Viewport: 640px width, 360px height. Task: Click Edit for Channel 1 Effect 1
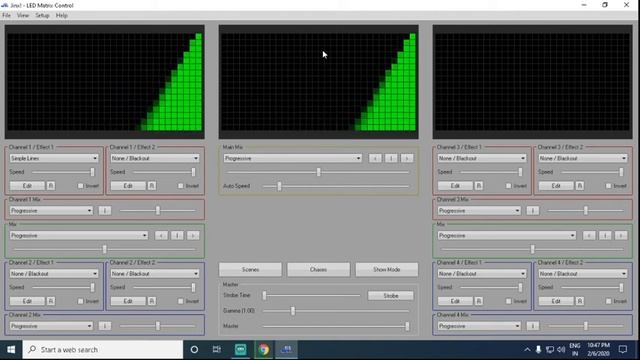[27, 186]
